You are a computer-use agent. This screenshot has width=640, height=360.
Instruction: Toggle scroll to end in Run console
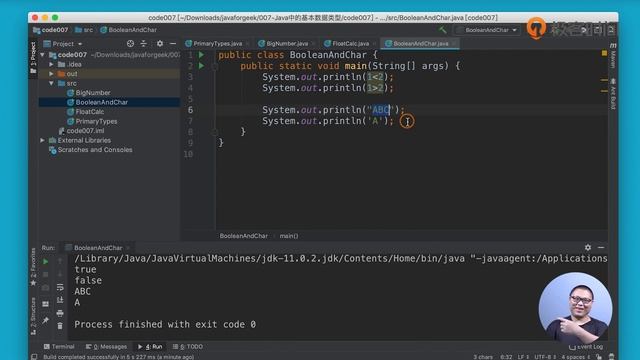tap(60, 300)
